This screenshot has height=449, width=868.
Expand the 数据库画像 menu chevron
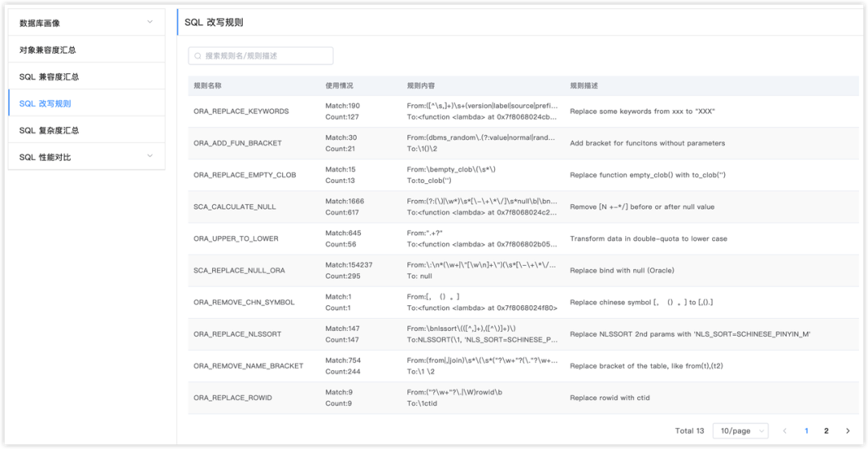(149, 22)
